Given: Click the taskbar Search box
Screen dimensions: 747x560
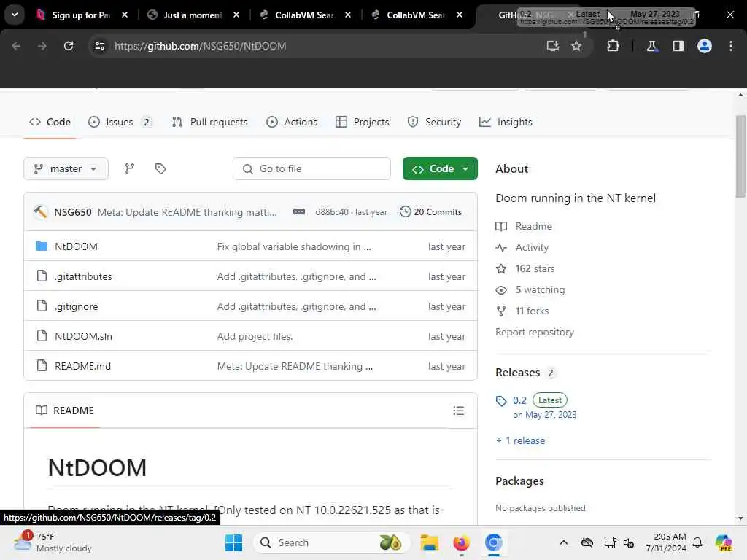Looking at the screenshot, I should 332,542.
